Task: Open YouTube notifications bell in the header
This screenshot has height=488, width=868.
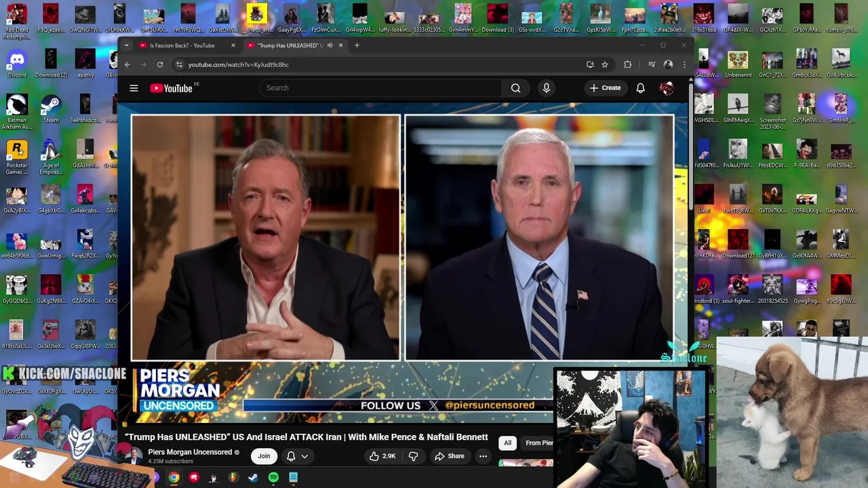Action: 640,88
